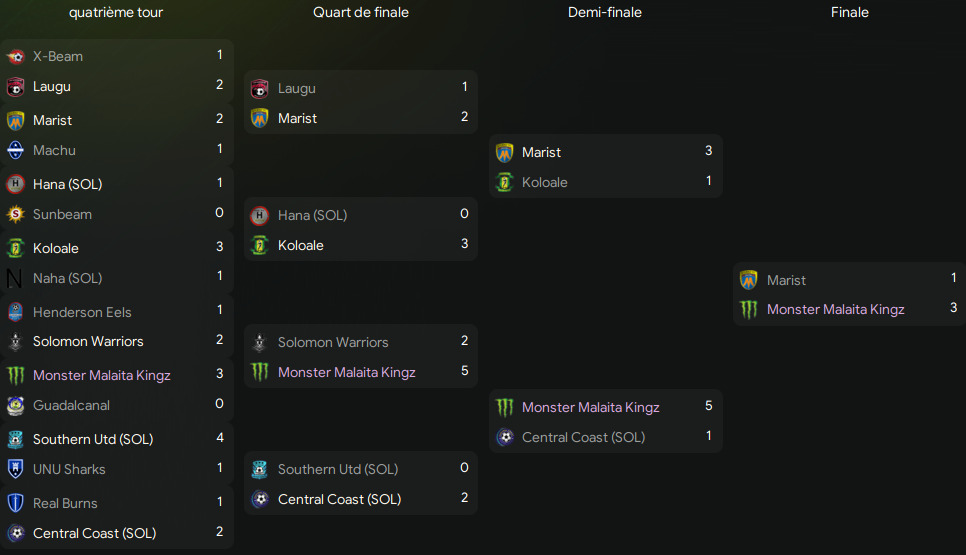The height and width of the screenshot is (555, 966).
Task: Open Laugu team link in Quart de finale
Action: 296,89
